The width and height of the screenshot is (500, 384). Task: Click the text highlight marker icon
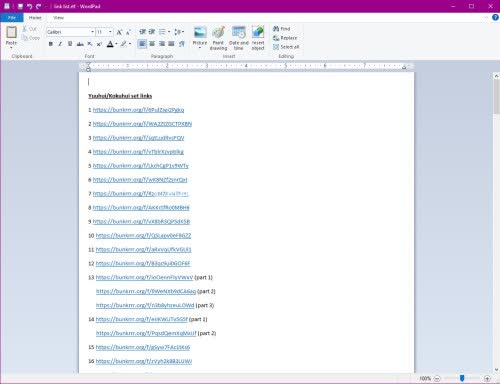coord(124,44)
